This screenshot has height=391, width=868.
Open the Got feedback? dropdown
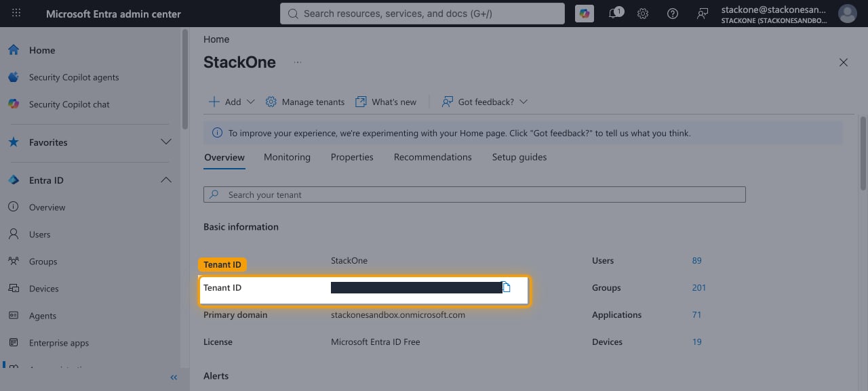tap(484, 102)
